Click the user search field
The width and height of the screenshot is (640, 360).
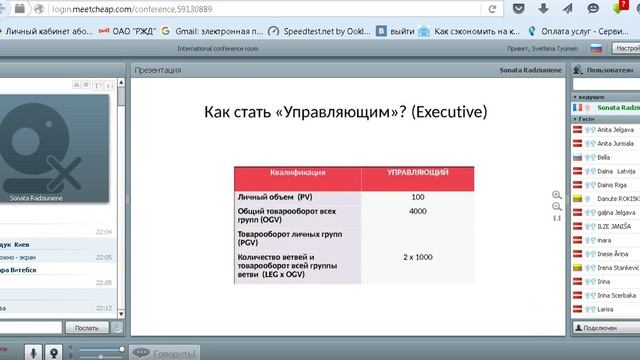click(606, 84)
